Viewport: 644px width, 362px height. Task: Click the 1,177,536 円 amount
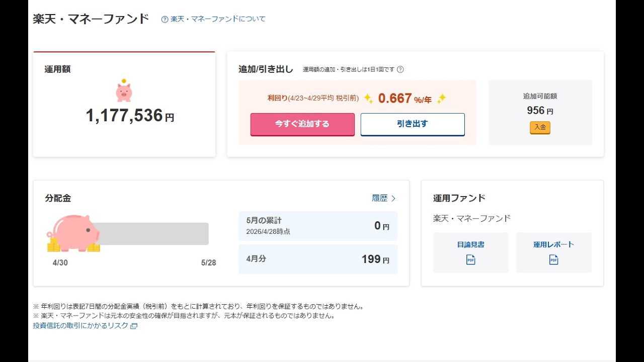(130, 116)
